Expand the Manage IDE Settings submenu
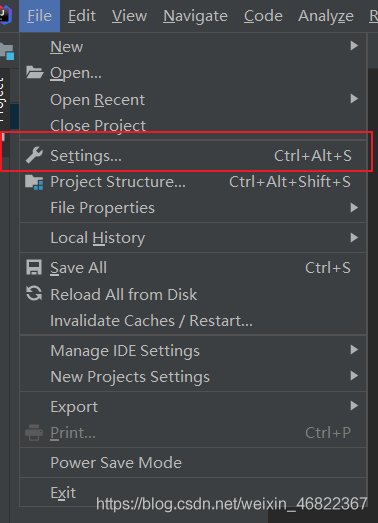378x523 pixels. [193, 350]
